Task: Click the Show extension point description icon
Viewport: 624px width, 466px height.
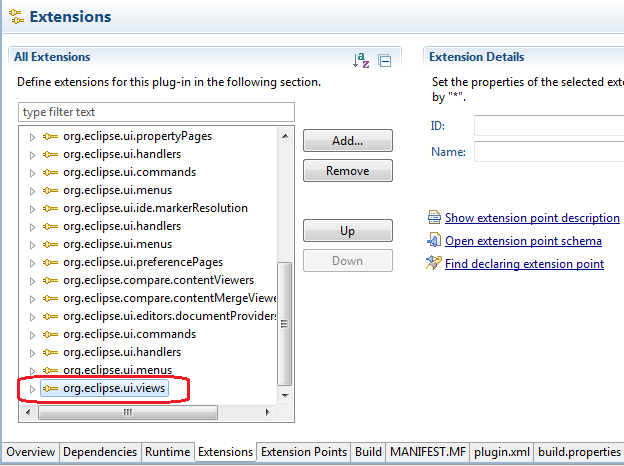Action: coord(434,217)
